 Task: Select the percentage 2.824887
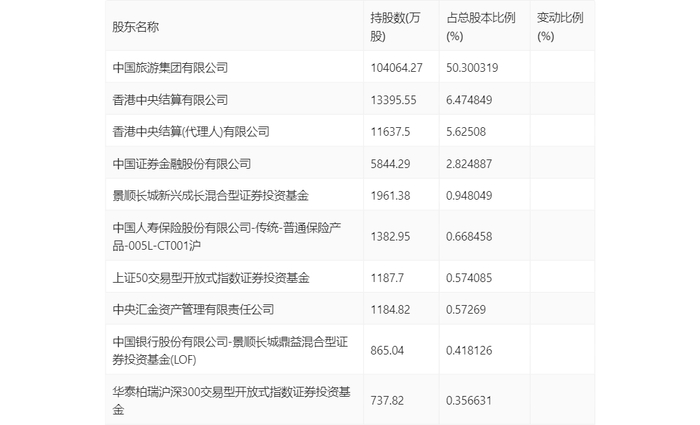pos(469,164)
